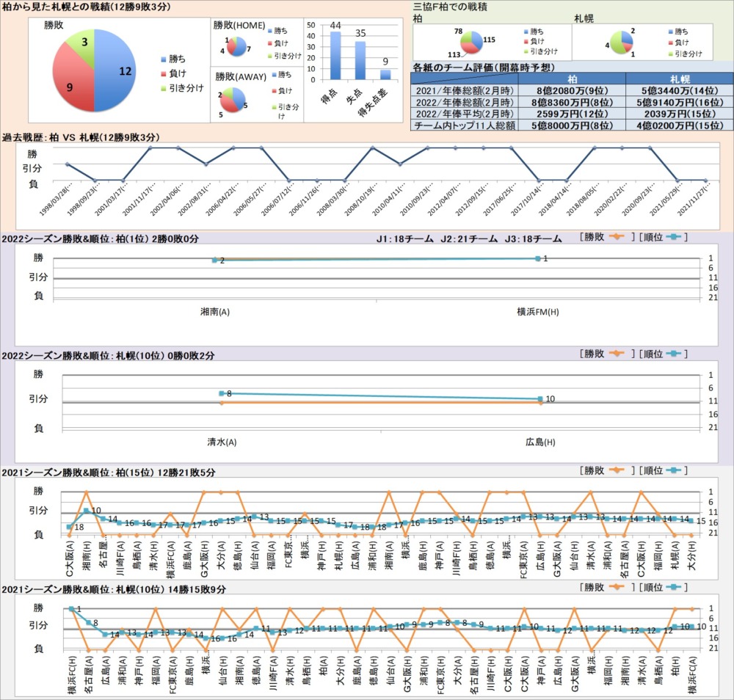Click blue 勝ち legend swatch beside main pie
Screen dimensions: 734x700
(x=163, y=59)
